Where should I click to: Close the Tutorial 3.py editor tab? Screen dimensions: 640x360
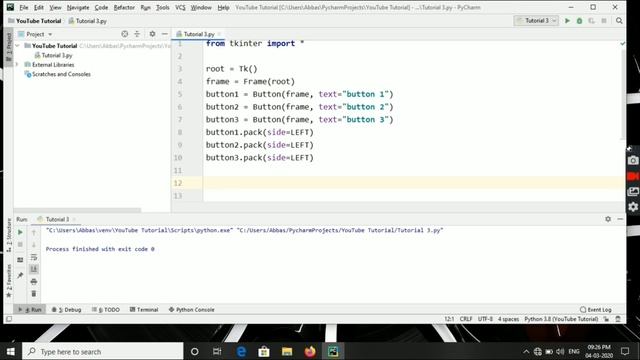(x=219, y=34)
